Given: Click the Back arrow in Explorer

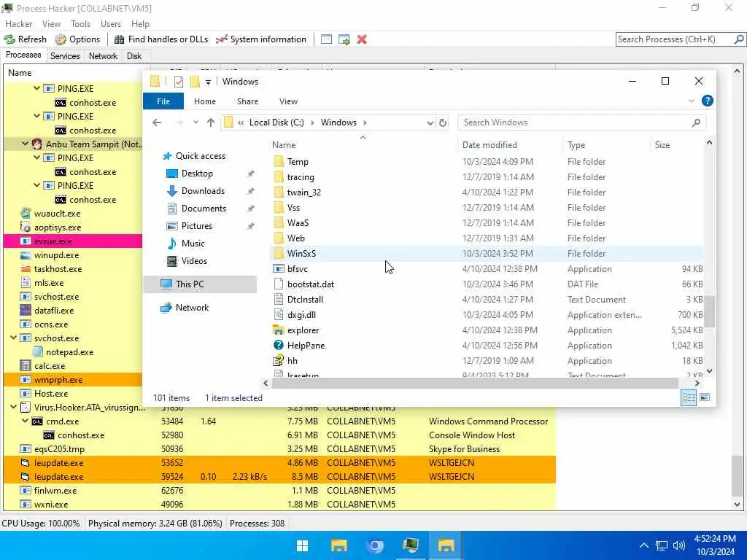Looking at the screenshot, I should point(157,122).
